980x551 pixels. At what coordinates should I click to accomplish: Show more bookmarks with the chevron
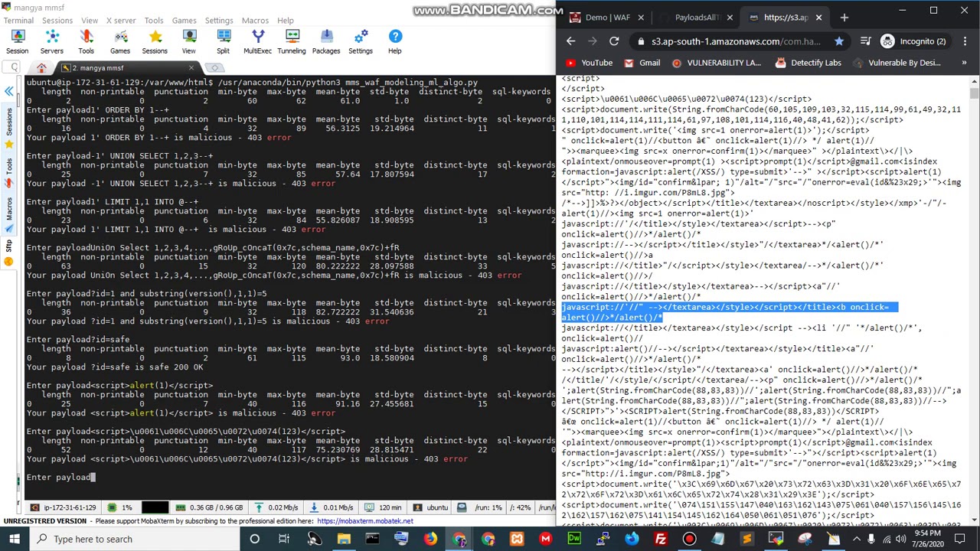[964, 63]
